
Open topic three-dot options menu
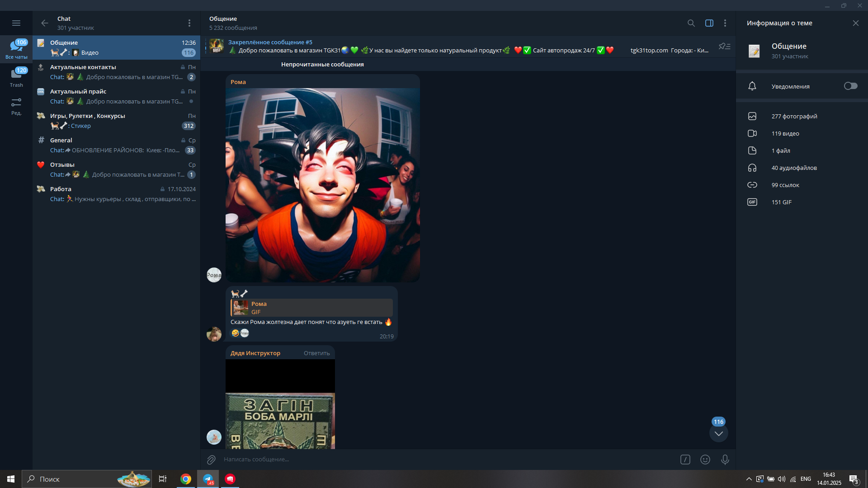(725, 23)
